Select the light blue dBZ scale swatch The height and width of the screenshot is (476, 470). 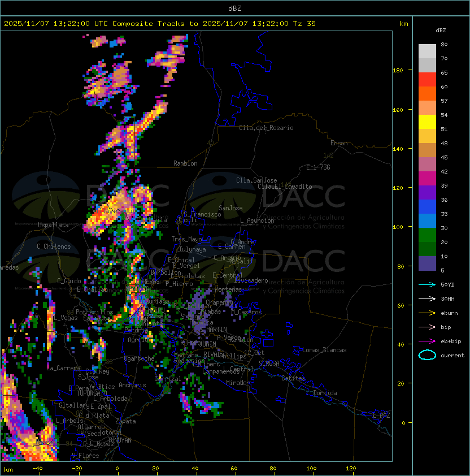pyautogui.click(x=427, y=220)
